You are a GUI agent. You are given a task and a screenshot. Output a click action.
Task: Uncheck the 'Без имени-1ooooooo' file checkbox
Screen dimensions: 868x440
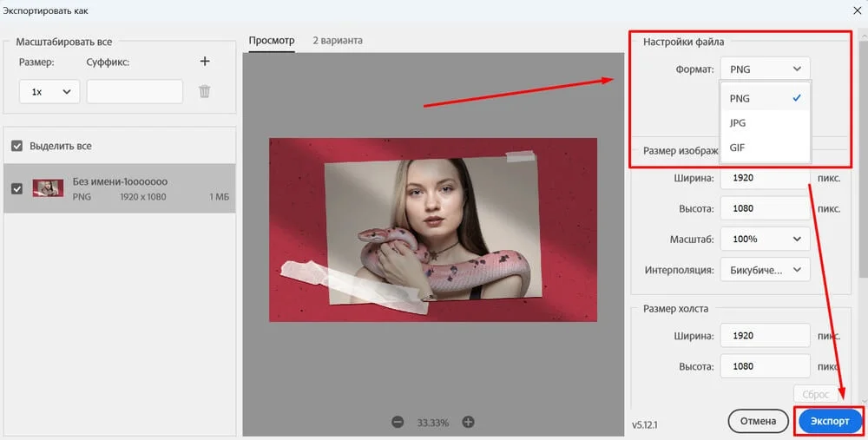point(17,188)
